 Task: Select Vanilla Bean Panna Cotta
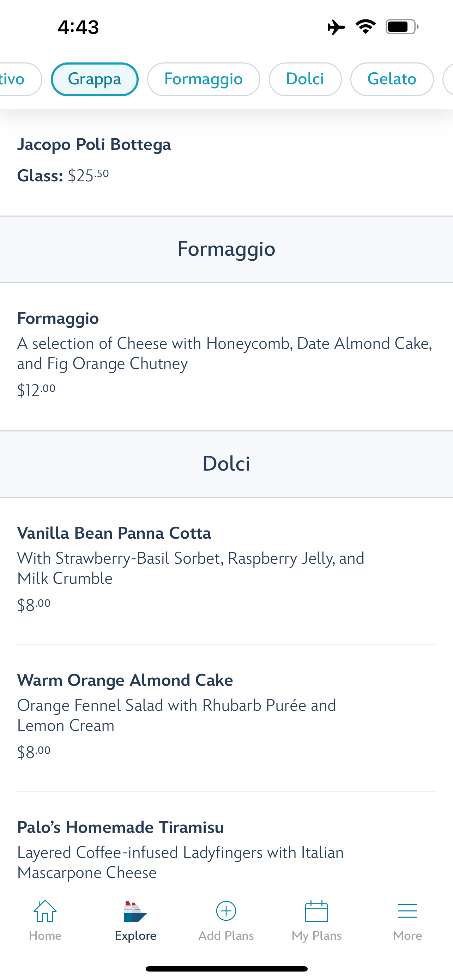pyautogui.click(x=114, y=533)
